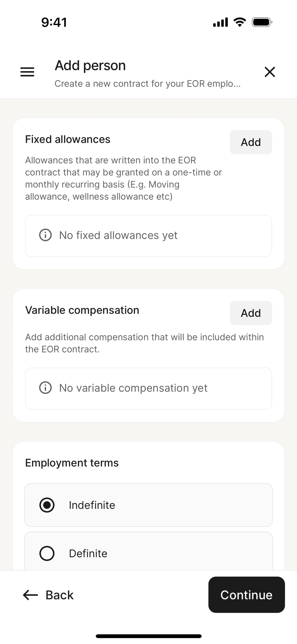
Task: Open the hamburger menu icon
Action: (x=27, y=72)
